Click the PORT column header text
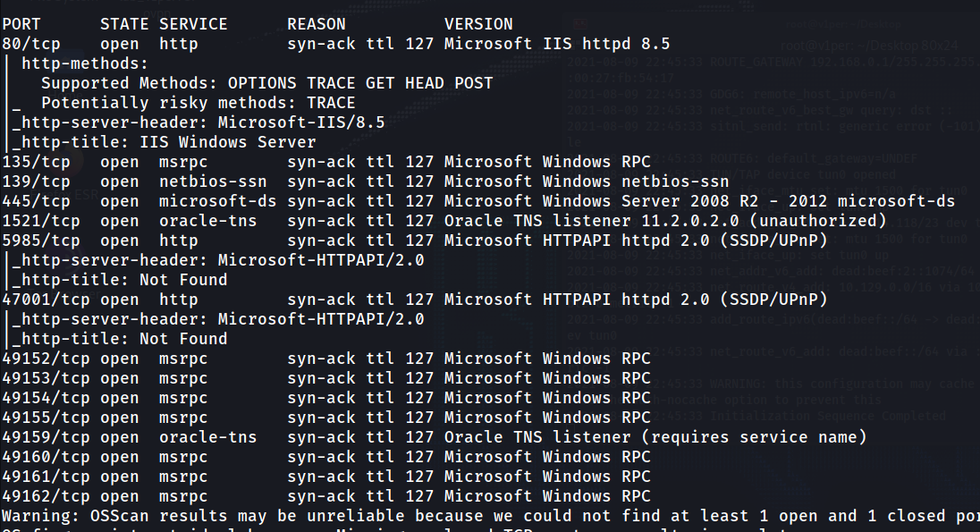Viewport: 980px width, 532px height. pos(21,24)
